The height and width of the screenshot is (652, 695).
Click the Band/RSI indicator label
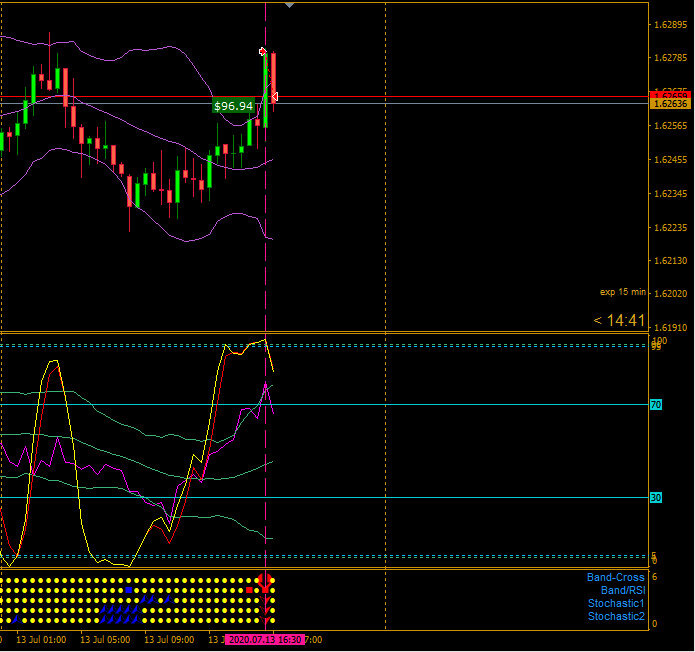623,590
